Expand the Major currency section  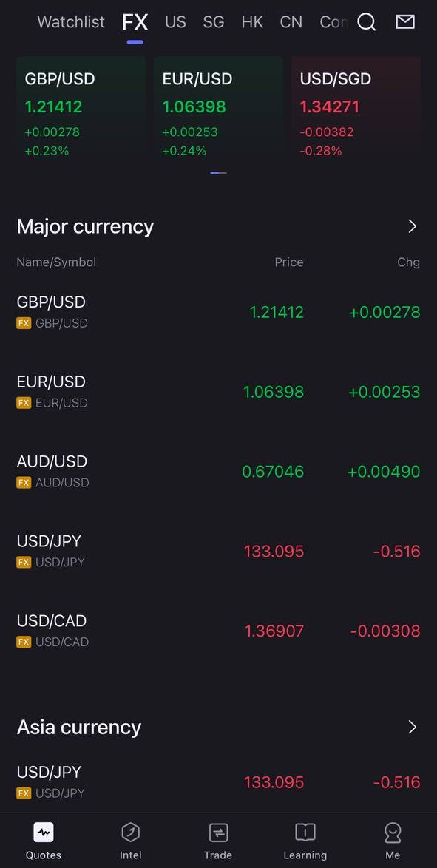[x=412, y=226]
